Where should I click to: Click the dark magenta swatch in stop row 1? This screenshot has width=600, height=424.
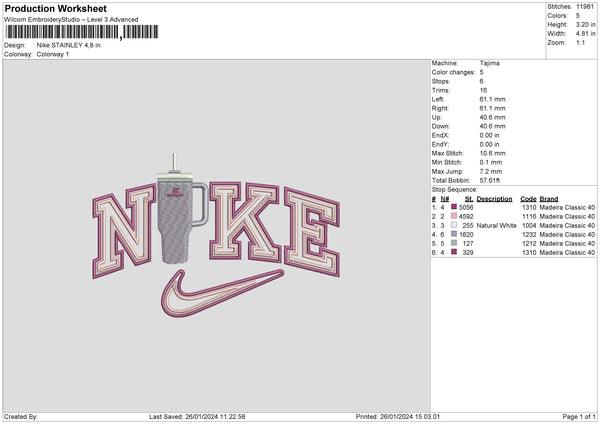454,207
